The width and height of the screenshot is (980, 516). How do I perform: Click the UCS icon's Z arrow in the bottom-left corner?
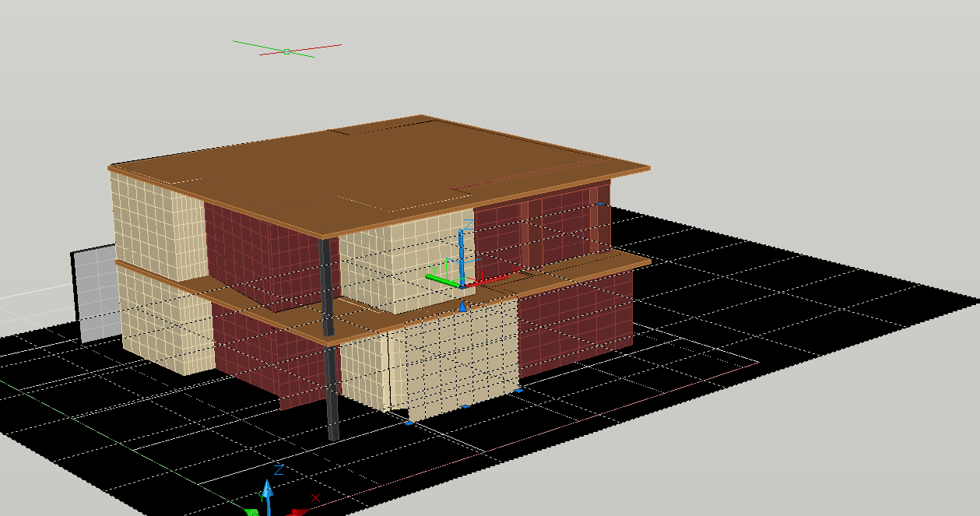coord(267,492)
